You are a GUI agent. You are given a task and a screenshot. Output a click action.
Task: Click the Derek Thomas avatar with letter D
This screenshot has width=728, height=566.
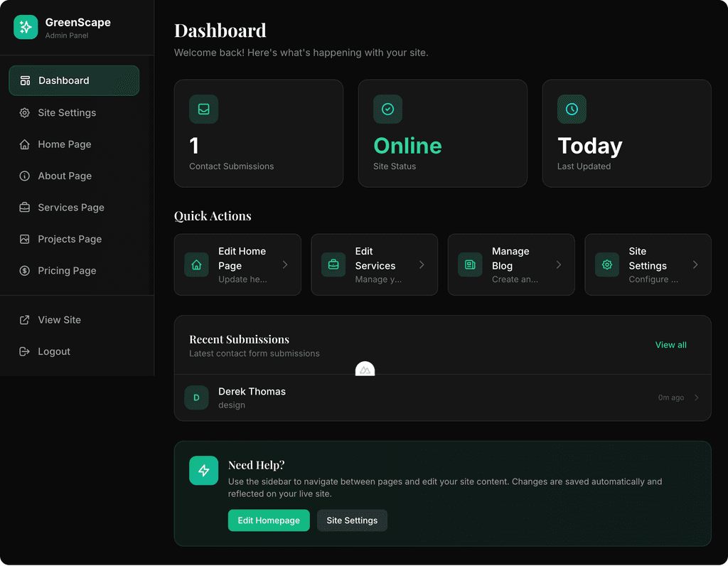pyautogui.click(x=196, y=397)
